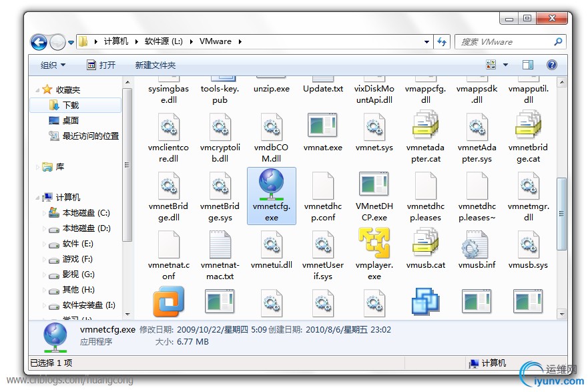Click the 打开 toolbar button
Image resolution: width=588 pixels, height=392 pixels.
coord(101,65)
